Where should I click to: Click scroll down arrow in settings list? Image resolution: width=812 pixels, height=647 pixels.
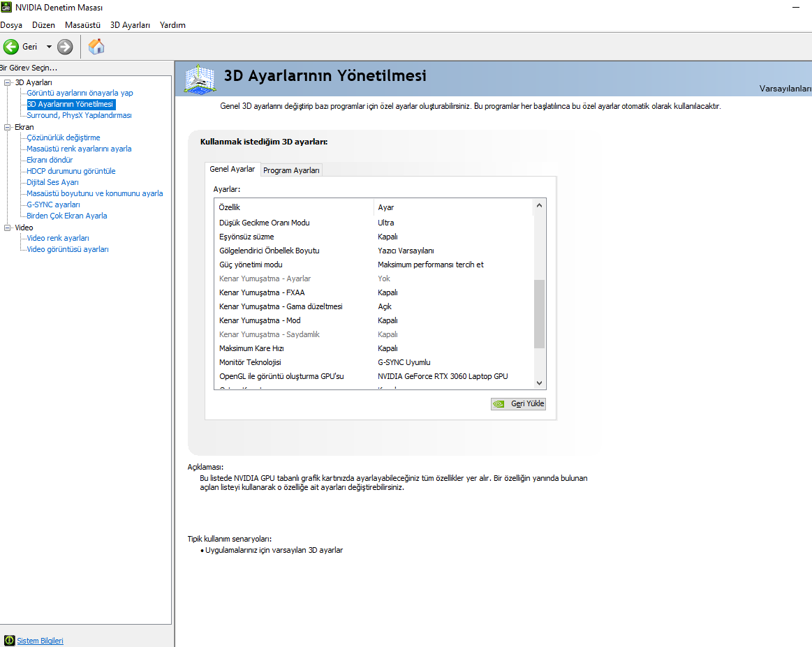point(539,383)
